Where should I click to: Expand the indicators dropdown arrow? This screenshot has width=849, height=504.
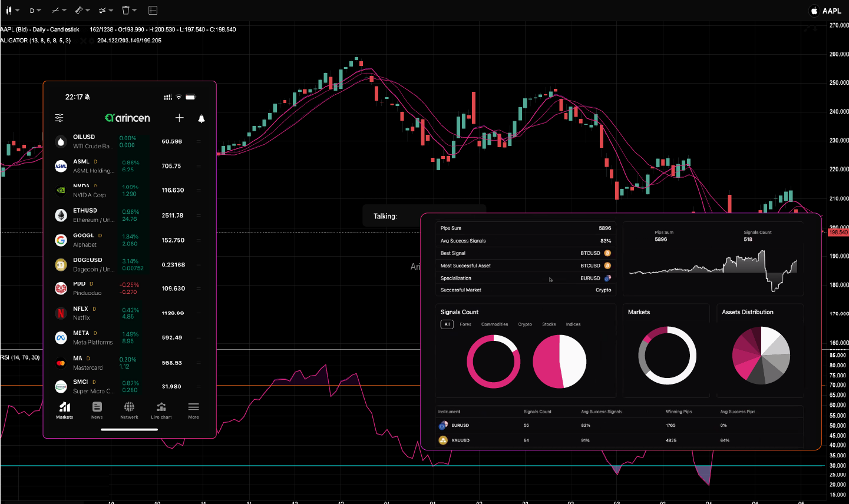pos(111,11)
